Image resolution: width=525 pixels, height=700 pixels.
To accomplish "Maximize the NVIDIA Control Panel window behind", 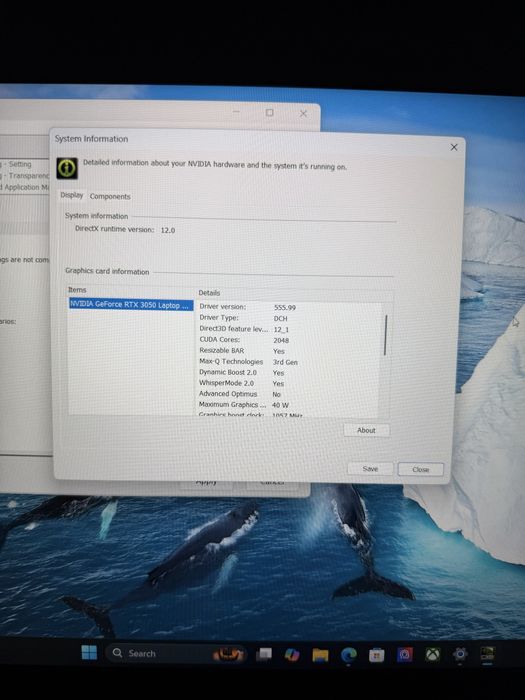I will [270, 112].
